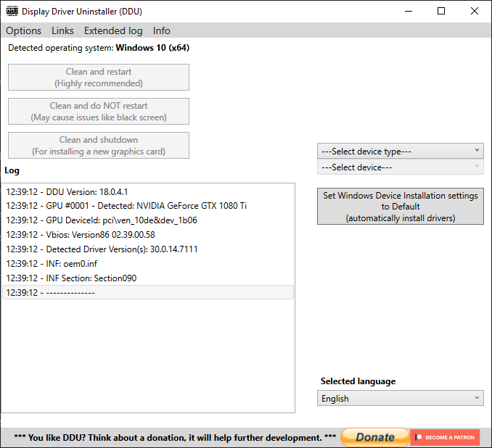Image resolution: width=492 pixels, height=448 pixels.
Task: Open the Options menu
Action: coord(23,30)
